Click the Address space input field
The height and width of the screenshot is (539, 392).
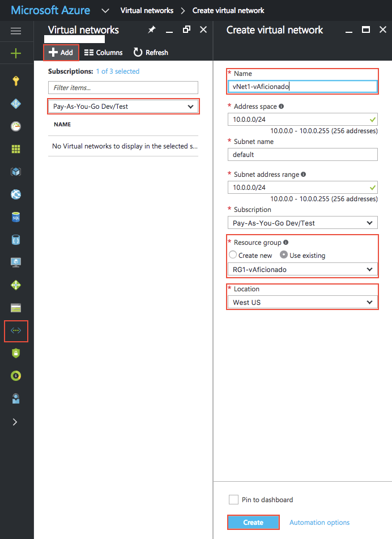[302, 119]
